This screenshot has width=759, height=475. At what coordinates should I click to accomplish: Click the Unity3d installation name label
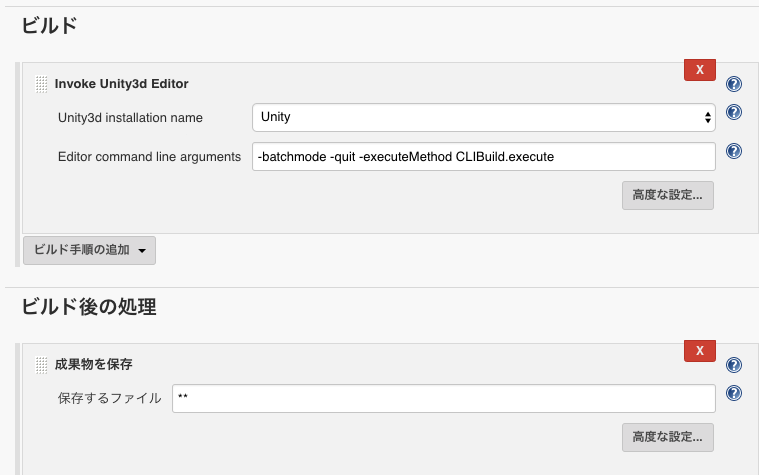coord(130,118)
